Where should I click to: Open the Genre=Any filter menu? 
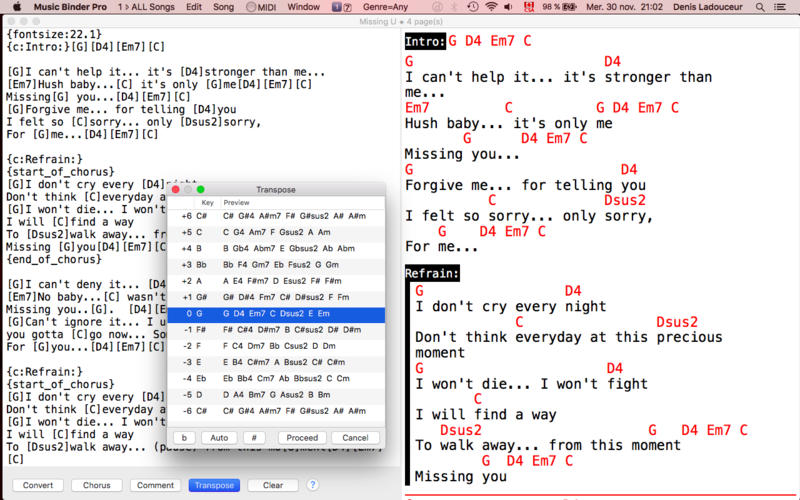pyautogui.click(x=386, y=7)
